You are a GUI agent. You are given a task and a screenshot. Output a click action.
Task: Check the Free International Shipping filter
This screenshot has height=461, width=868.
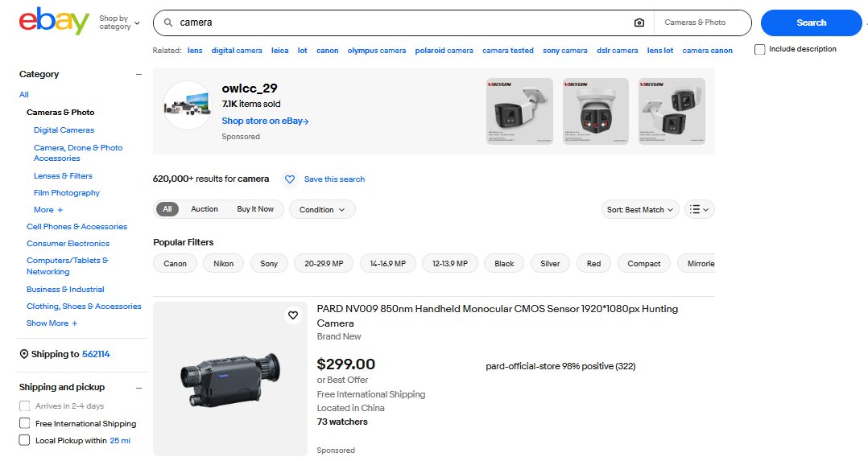[25, 423]
